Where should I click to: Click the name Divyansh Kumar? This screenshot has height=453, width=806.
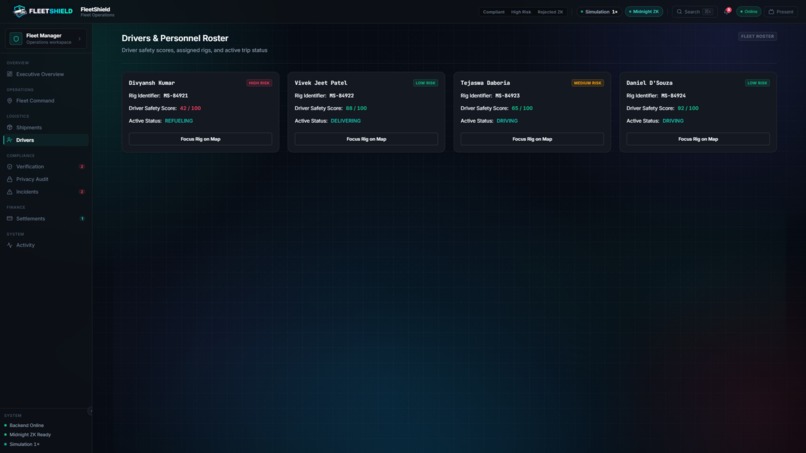[x=152, y=83]
